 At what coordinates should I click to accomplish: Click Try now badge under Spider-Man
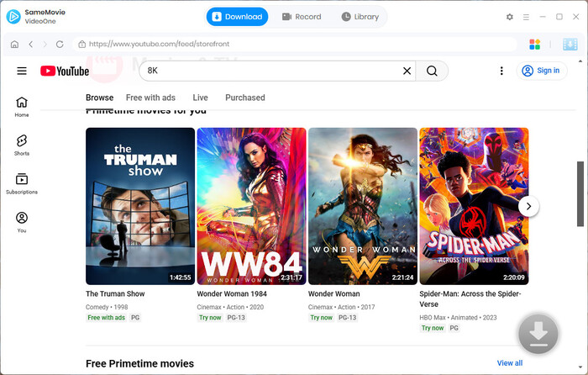433,328
